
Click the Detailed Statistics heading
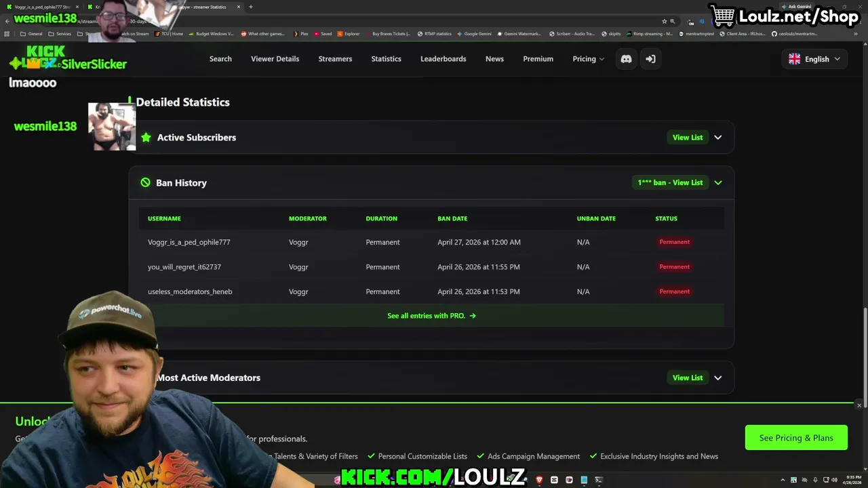pos(182,102)
